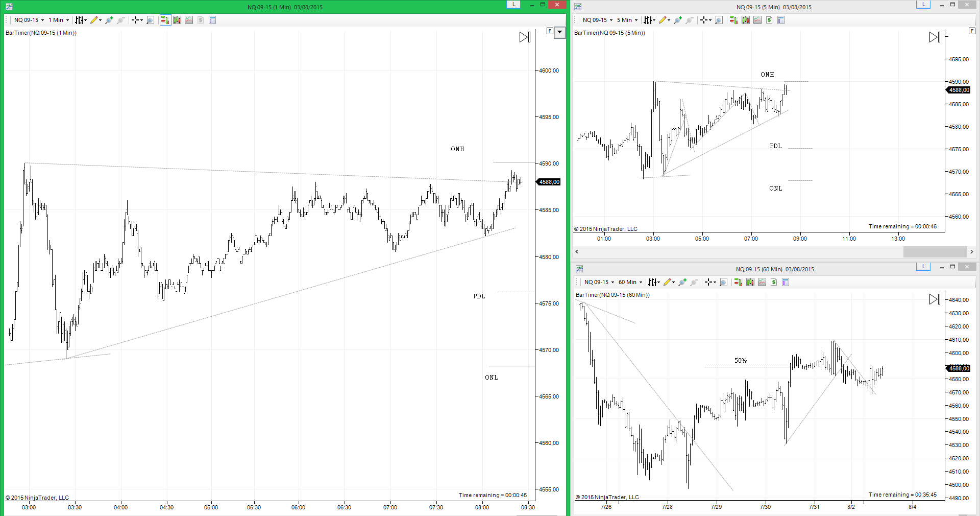Open Properties icon in 60 Min chart
The image size is (980, 516).
[x=786, y=282]
